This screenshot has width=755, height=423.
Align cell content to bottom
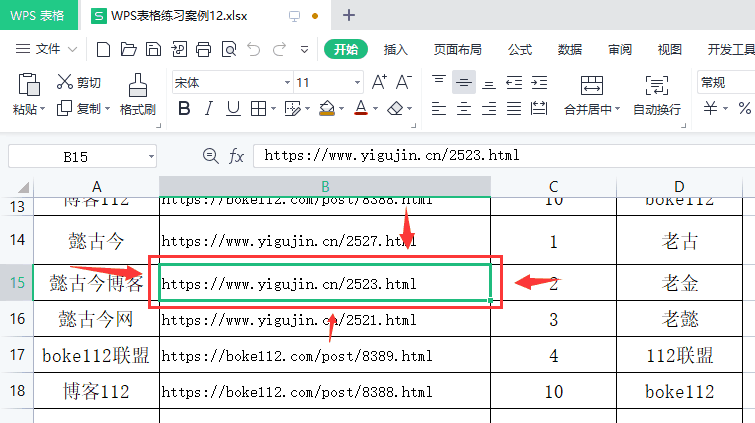489,82
